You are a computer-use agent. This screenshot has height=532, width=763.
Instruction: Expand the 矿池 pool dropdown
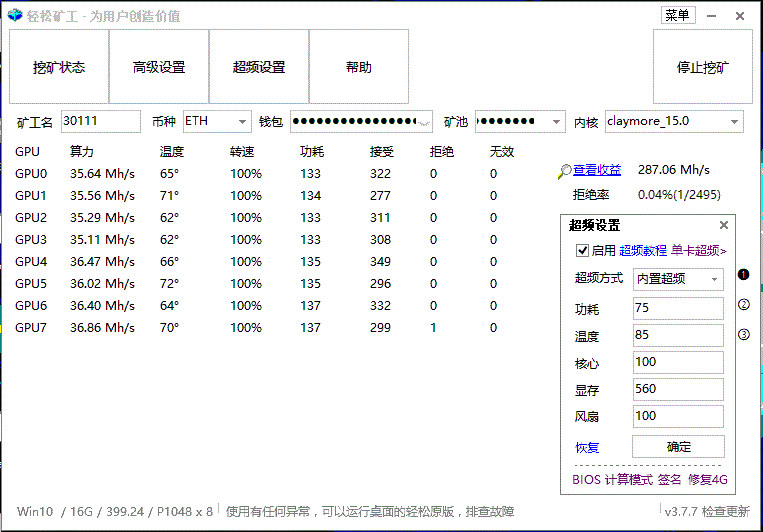[557, 122]
